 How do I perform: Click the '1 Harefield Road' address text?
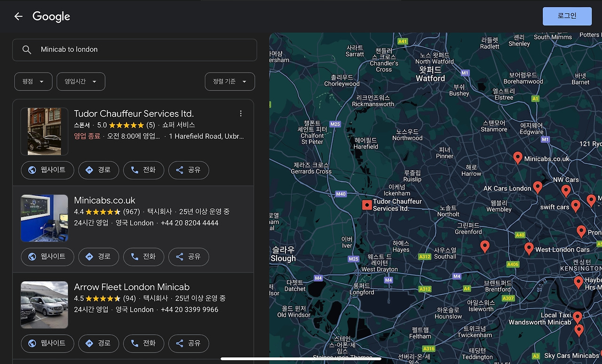206,136
